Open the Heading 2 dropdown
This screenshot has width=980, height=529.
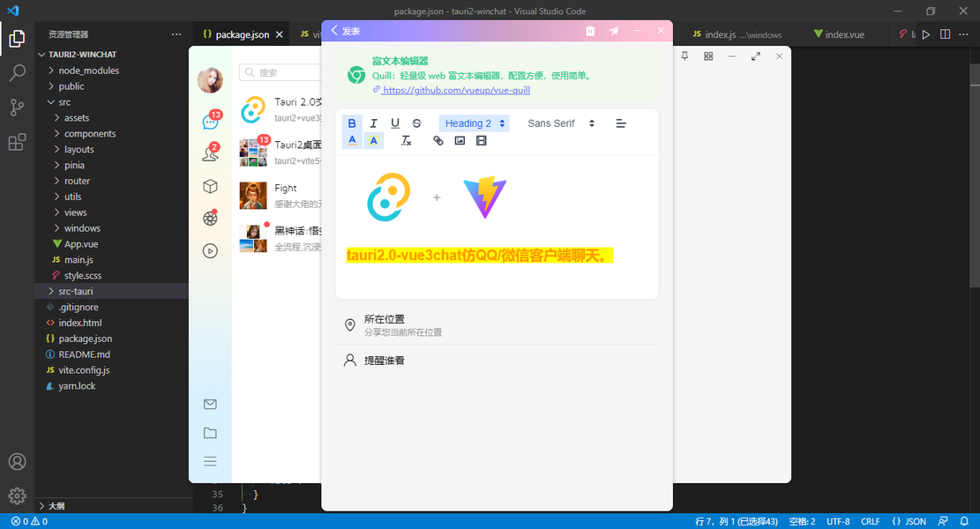point(475,123)
